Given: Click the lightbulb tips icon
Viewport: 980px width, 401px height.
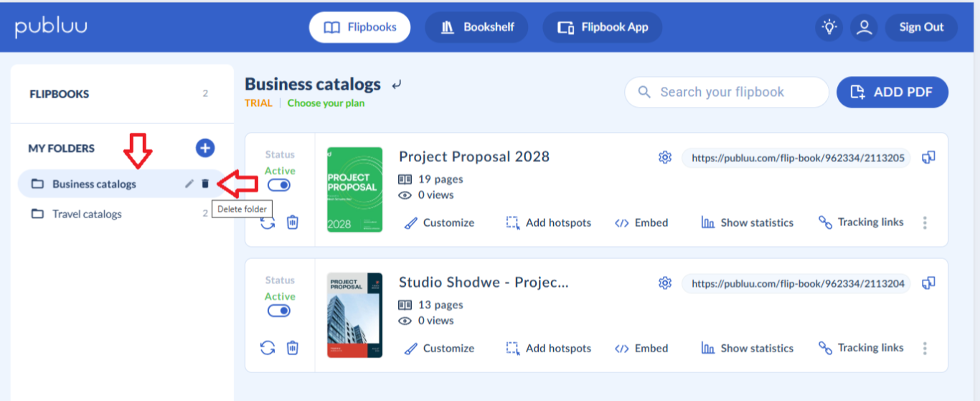Looking at the screenshot, I should tap(829, 27).
